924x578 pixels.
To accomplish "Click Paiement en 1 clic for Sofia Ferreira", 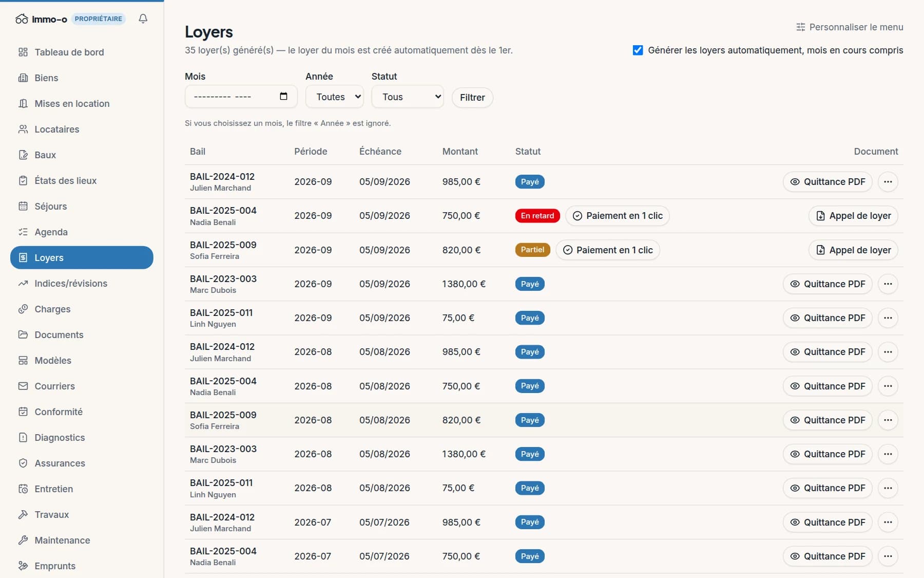I will coord(608,250).
